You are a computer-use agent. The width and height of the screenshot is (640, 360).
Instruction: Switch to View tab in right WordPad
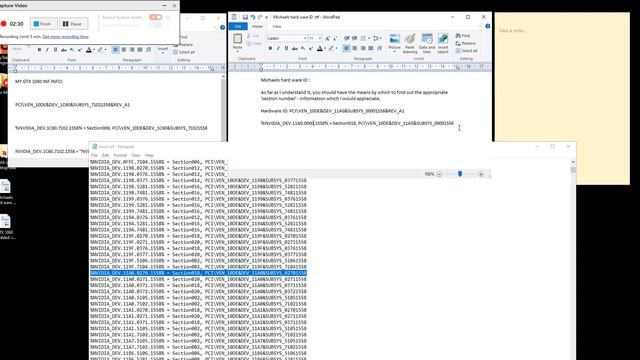pos(277,27)
